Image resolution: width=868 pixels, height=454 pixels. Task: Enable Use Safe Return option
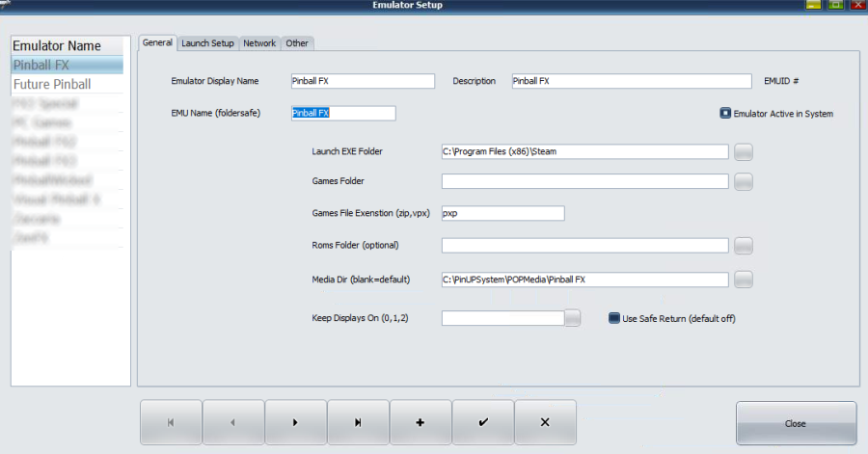(614, 318)
